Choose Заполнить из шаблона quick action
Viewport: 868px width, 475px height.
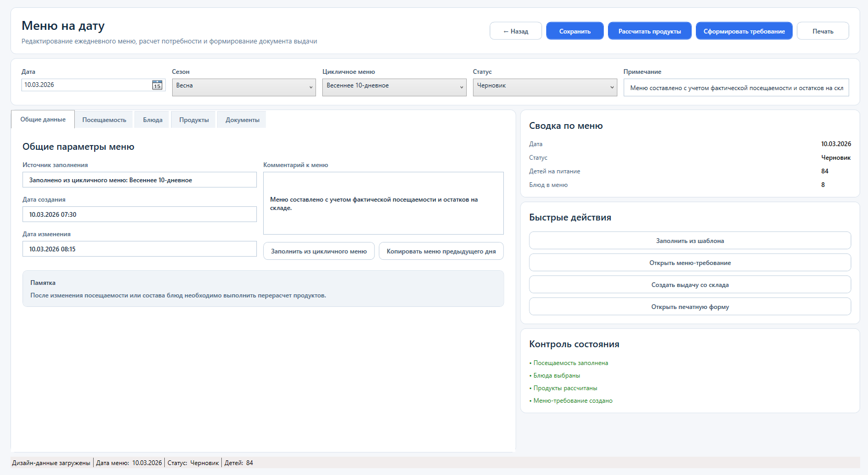click(690, 241)
